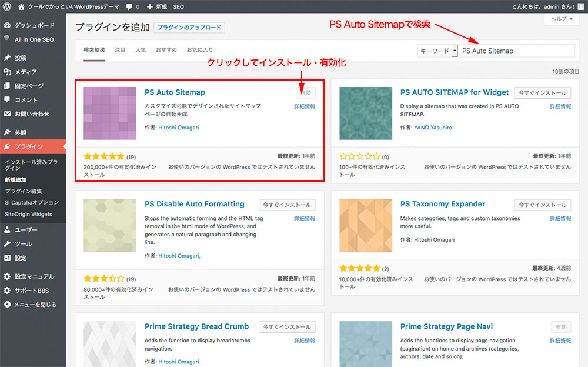Expand the ヘルプ help panel

coord(562,19)
